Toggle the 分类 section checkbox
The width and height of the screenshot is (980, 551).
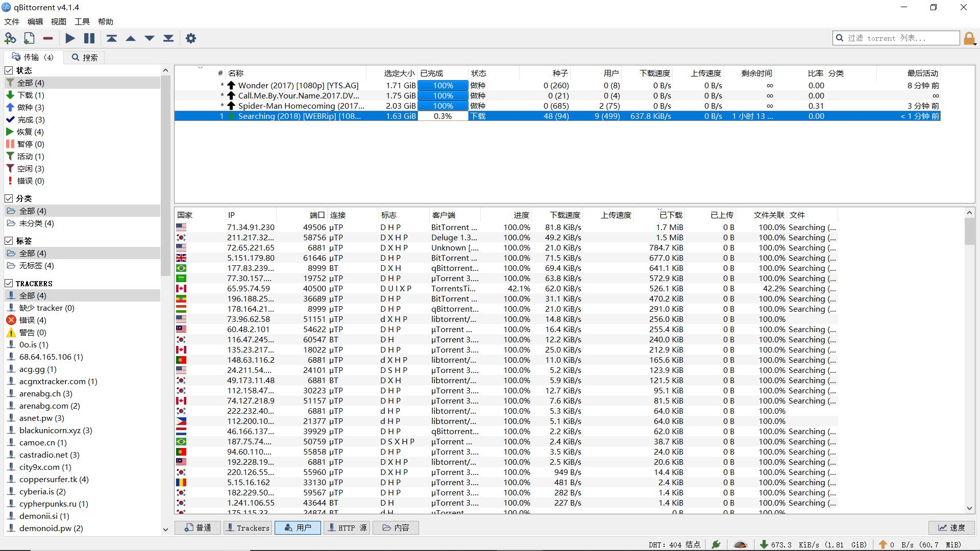coord(9,198)
